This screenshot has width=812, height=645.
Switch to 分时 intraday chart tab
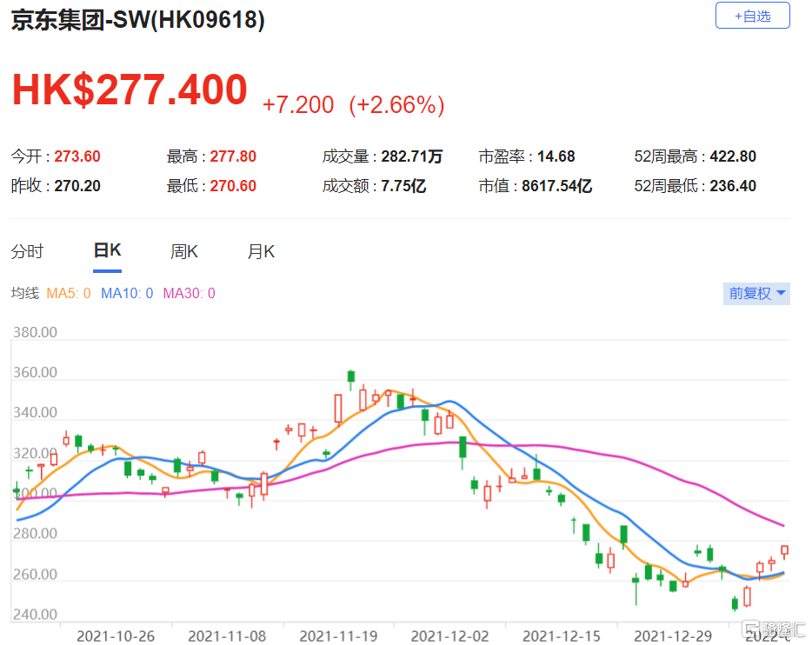pos(28,251)
